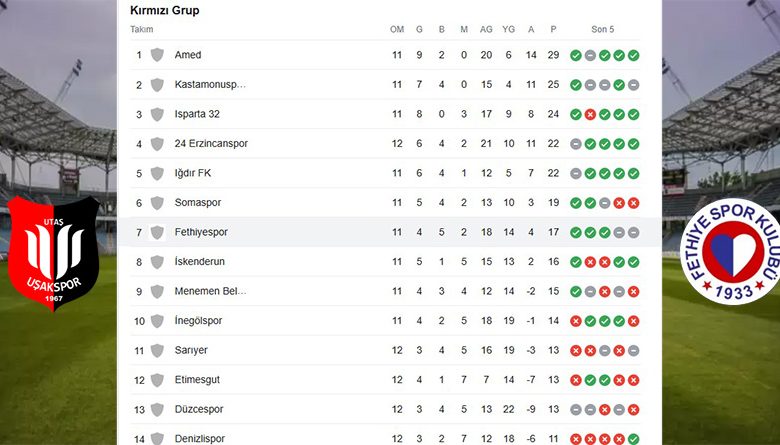
Task: Click the Kırmızı Grup heading
Action: point(164,10)
